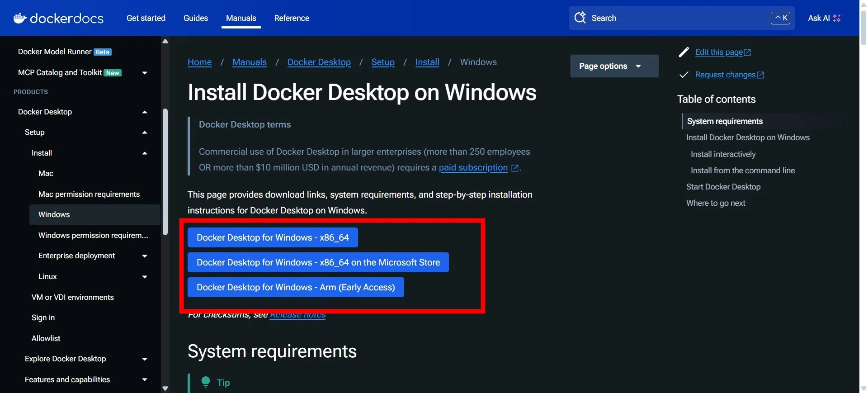
Task: Select the Manuals nav tab
Action: click(x=241, y=18)
